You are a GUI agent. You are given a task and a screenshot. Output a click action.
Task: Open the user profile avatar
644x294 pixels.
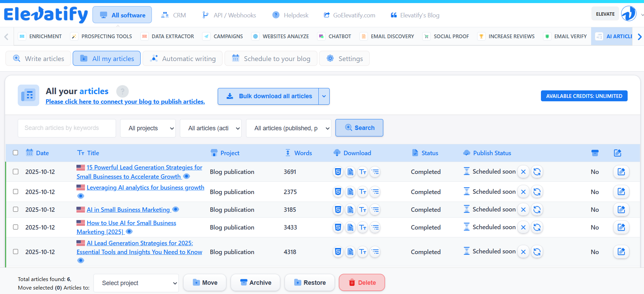pyautogui.click(x=628, y=14)
